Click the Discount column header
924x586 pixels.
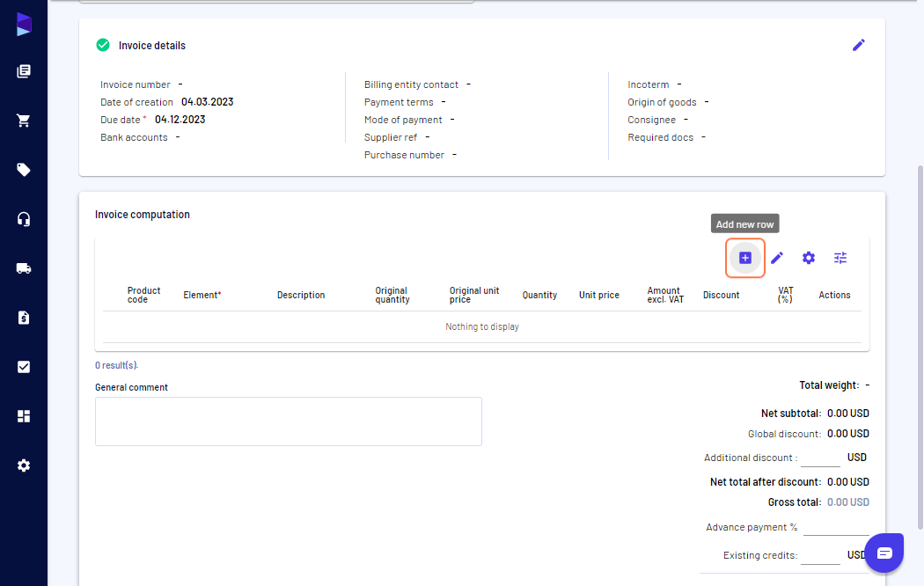click(x=722, y=295)
